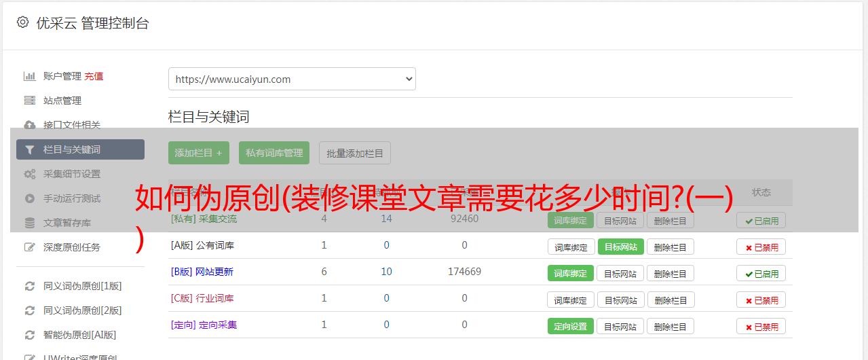Open 账户管理 bar-chart icon
Viewport: 868px width, 360px height.
point(29,76)
